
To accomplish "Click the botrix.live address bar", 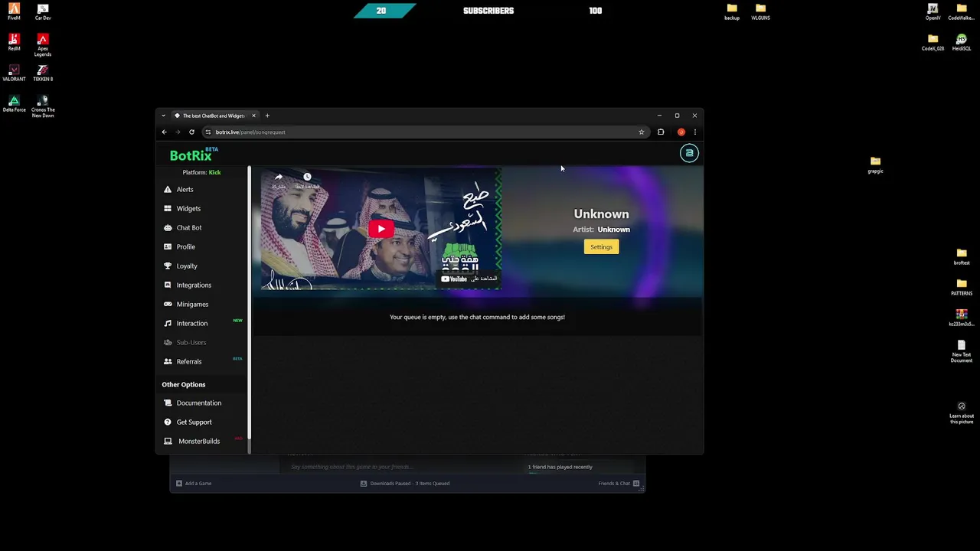I will pos(425,132).
